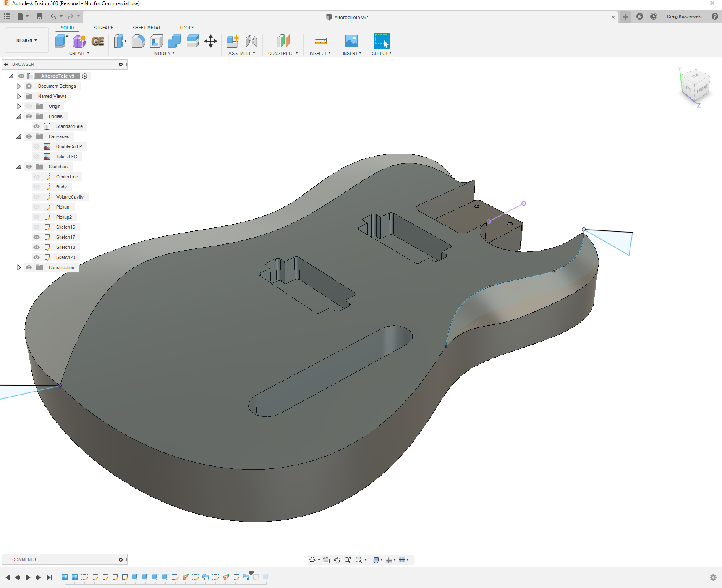
Task: Open the Create Form tool
Action: [x=79, y=41]
